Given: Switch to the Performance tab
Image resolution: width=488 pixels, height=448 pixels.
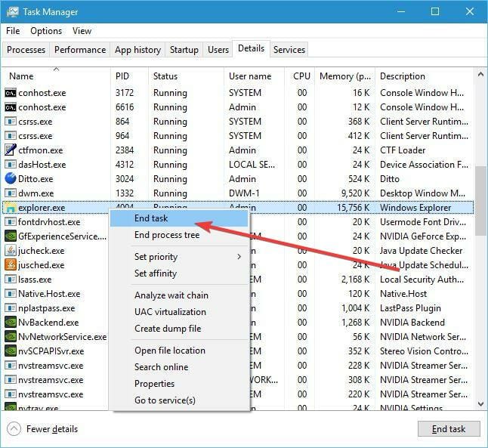Looking at the screenshot, I should 80,50.
